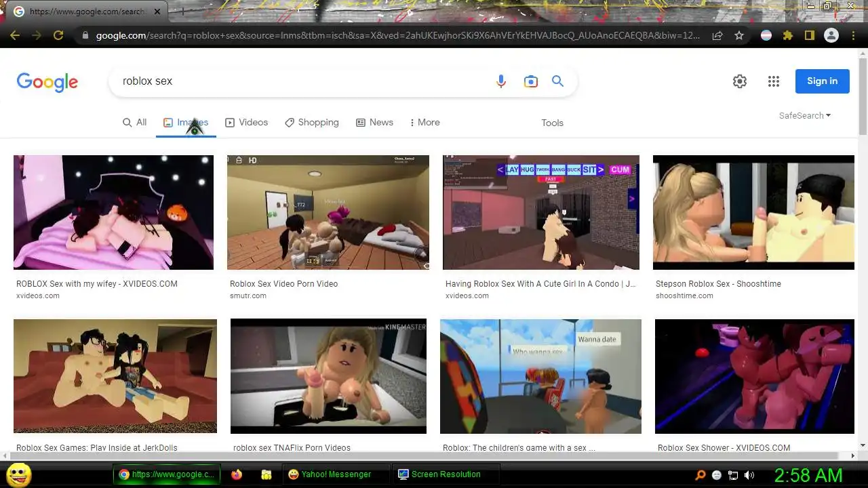Switch to the Videos tab
This screenshot has height=488, width=868.
click(x=247, y=122)
